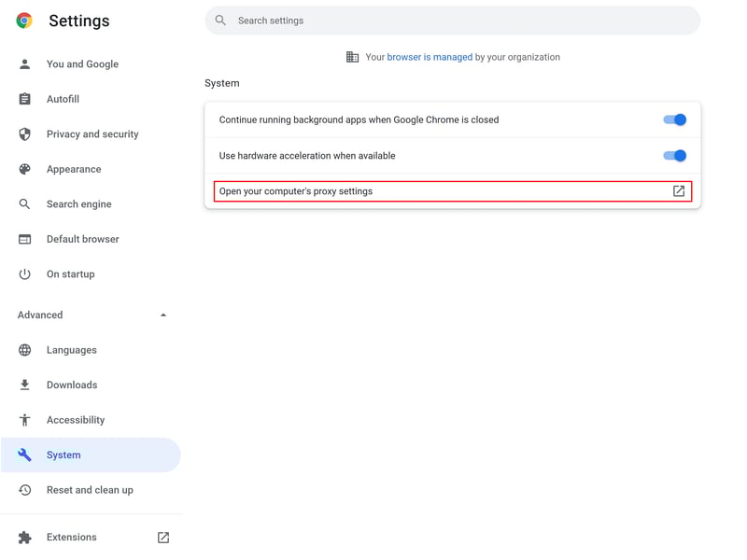Click the Extensions external link icon
Viewport: 747px width, 560px height.
[163, 538]
